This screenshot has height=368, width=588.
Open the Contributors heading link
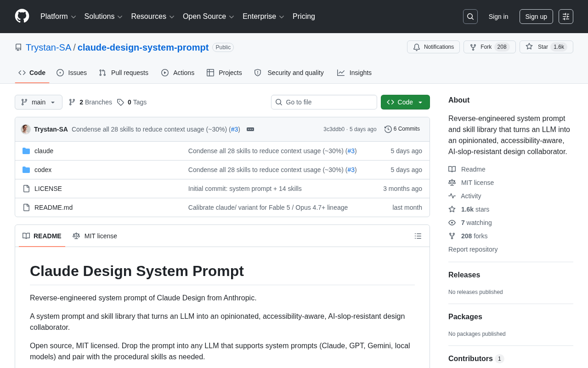476,359
